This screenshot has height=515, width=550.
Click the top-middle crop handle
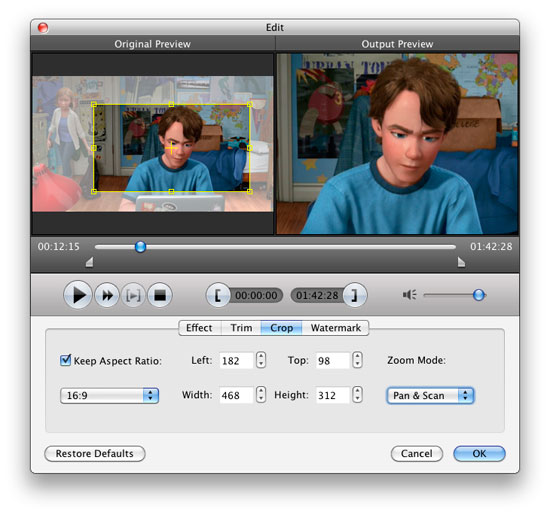coord(171,104)
